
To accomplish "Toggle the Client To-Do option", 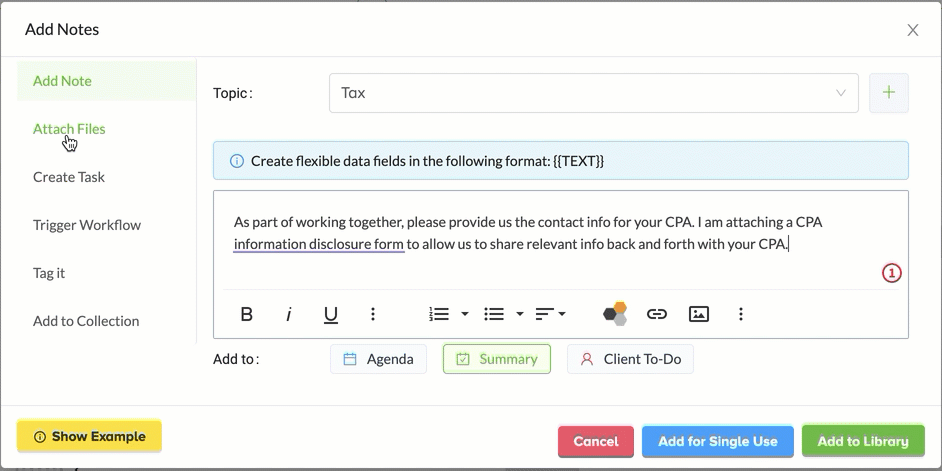I will pos(630,359).
